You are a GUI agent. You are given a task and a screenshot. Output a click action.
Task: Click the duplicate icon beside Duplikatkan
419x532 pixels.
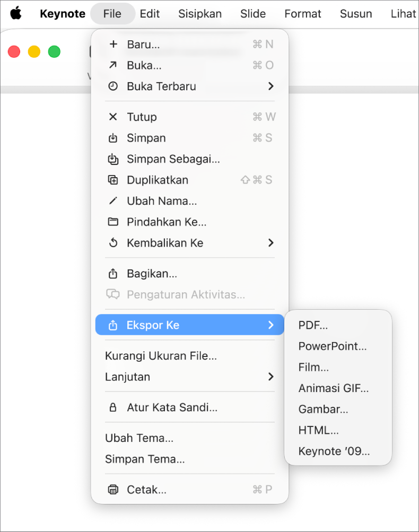tap(113, 180)
